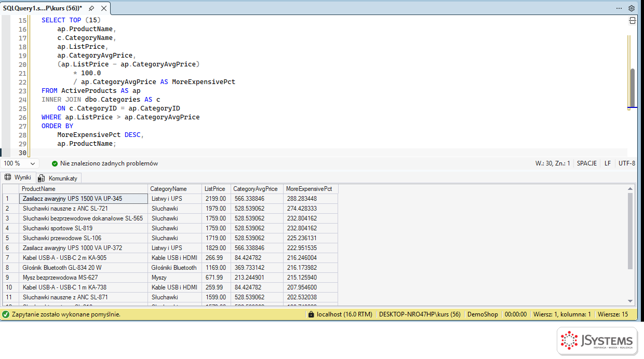The width and height of the screenshot is (644, 359).
Task: Click the results grid vertical scrollbar
Action: [x=630, y=231]
